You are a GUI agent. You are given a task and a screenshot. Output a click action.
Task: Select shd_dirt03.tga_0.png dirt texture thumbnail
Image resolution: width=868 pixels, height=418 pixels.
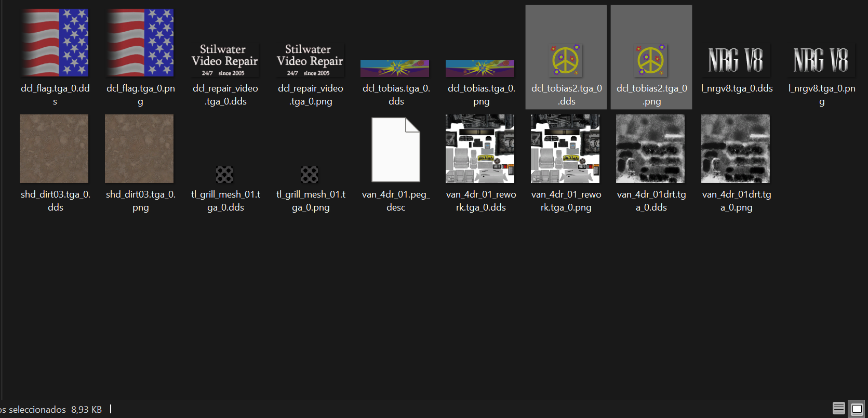139,149
